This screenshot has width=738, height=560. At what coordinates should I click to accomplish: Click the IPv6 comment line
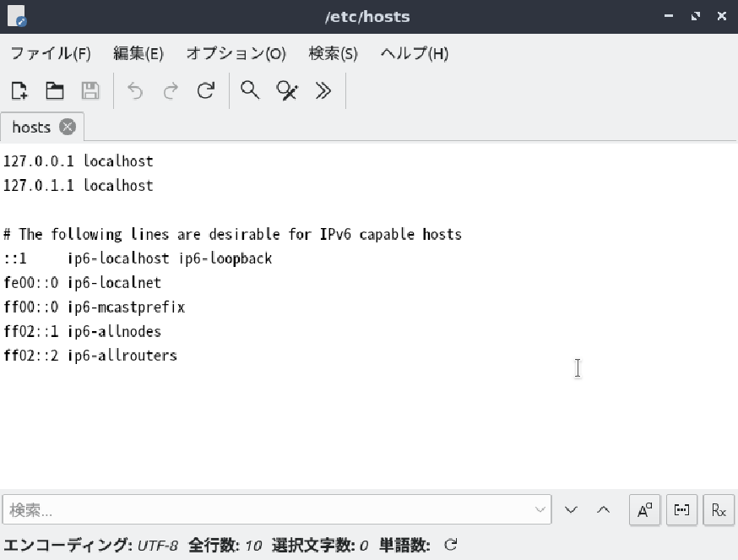pyautogui.click(x=232, y=234)
